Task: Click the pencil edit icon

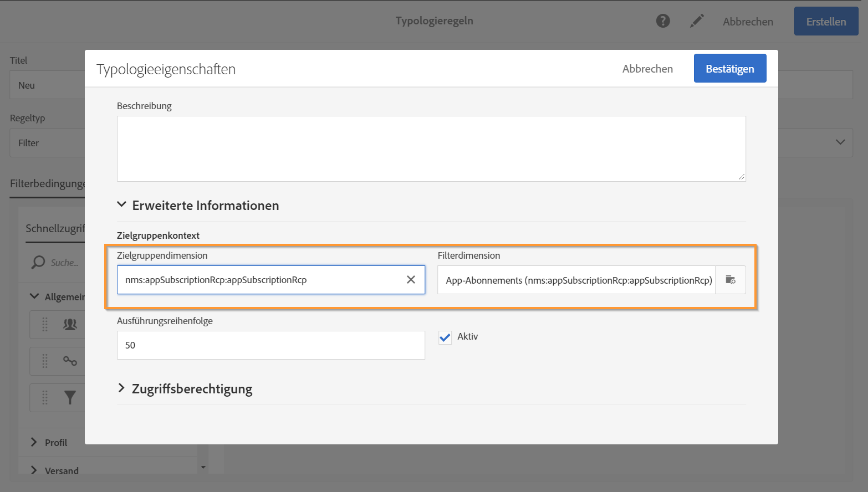Action: pos(697,21)
